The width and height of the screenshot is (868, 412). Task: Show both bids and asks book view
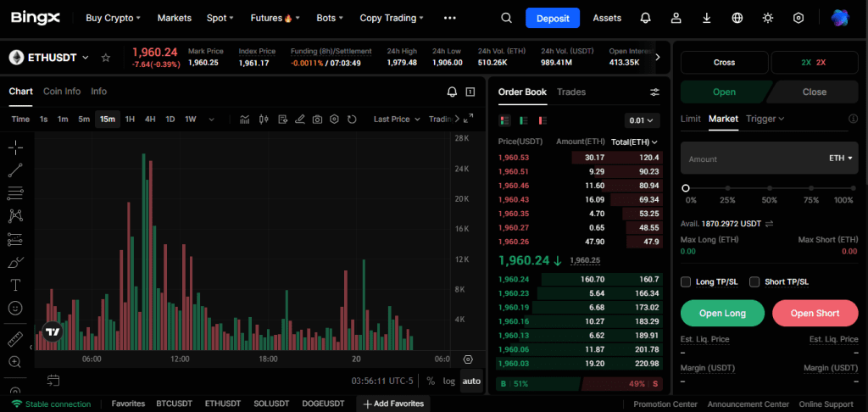tap(504, 120)
